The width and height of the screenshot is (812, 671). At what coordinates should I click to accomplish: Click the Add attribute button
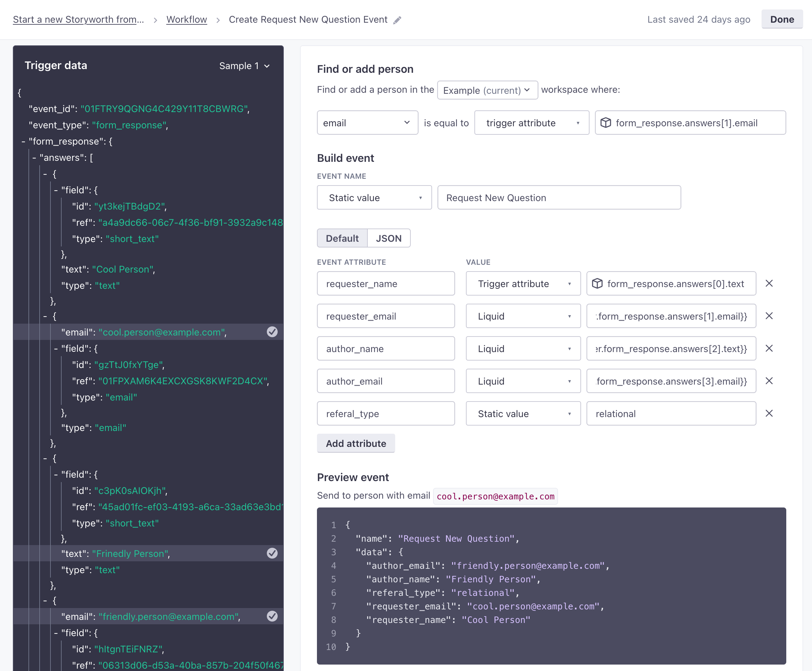coord(356,443)
